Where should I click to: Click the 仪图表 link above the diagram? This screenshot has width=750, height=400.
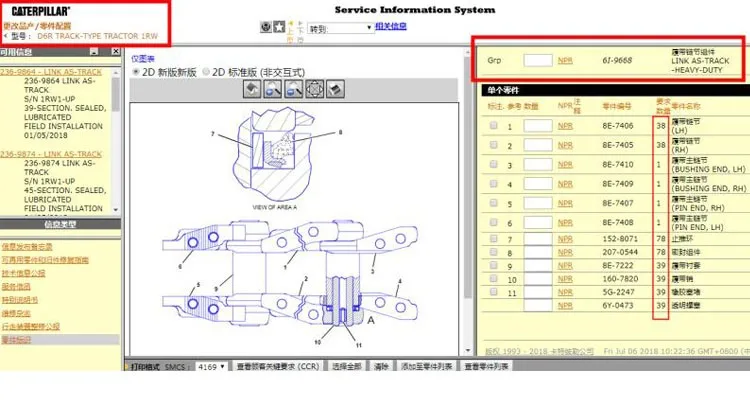(143, 59)
